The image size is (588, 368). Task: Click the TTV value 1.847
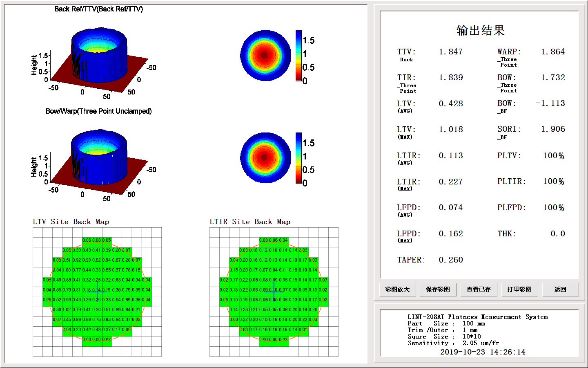(x=450, y=52)
